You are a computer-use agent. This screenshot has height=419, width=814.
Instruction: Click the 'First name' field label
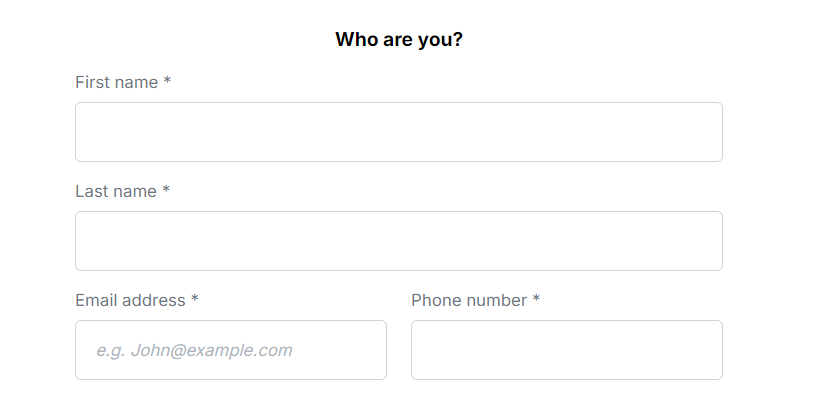coord(117,82)
